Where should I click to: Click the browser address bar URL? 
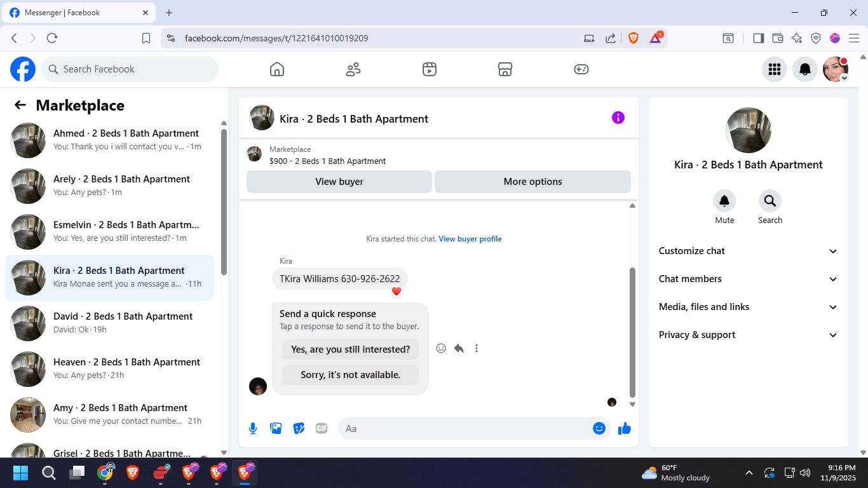(x=276, y=38)
